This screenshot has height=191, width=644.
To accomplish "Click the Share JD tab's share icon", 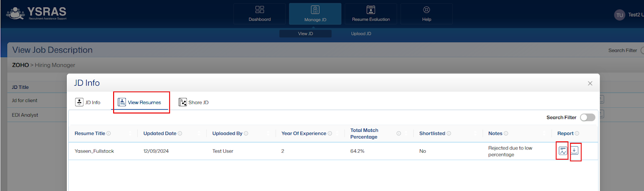I will coord(182,102).
